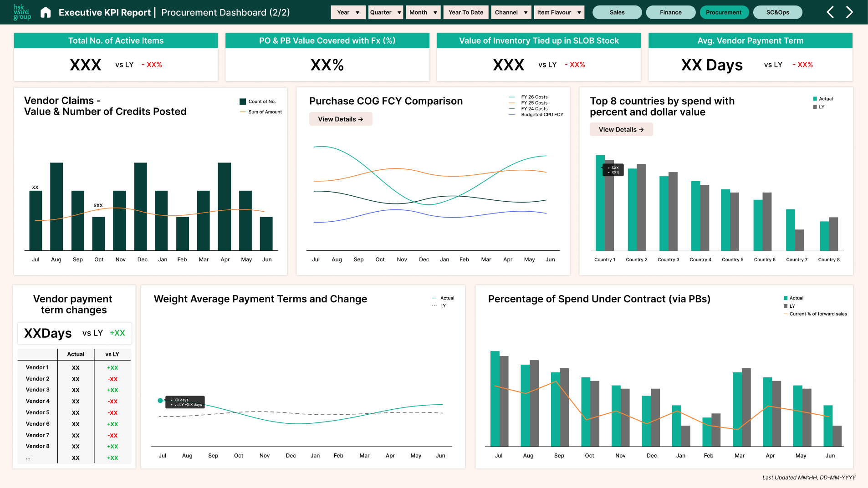Open the Year dropdown
868x488 pixels.
tap(347, 12)
